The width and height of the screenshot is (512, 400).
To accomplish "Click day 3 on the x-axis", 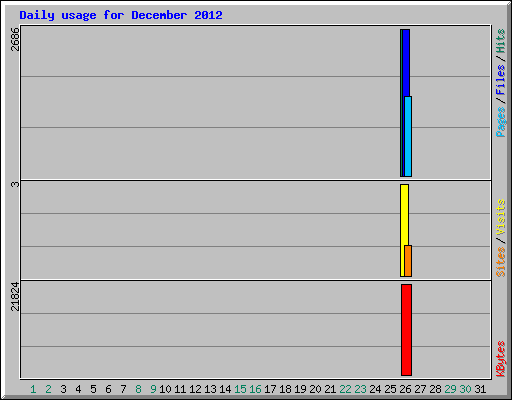I will pos(63,389).
